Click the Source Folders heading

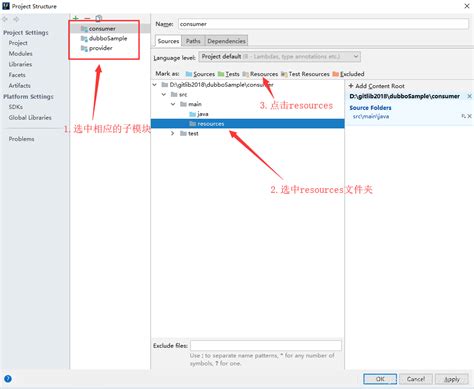(370, 108)
